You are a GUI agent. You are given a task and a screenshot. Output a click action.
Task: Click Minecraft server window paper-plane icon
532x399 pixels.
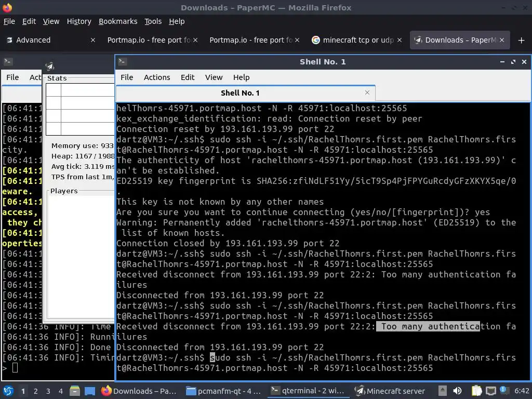pos(50,66)
